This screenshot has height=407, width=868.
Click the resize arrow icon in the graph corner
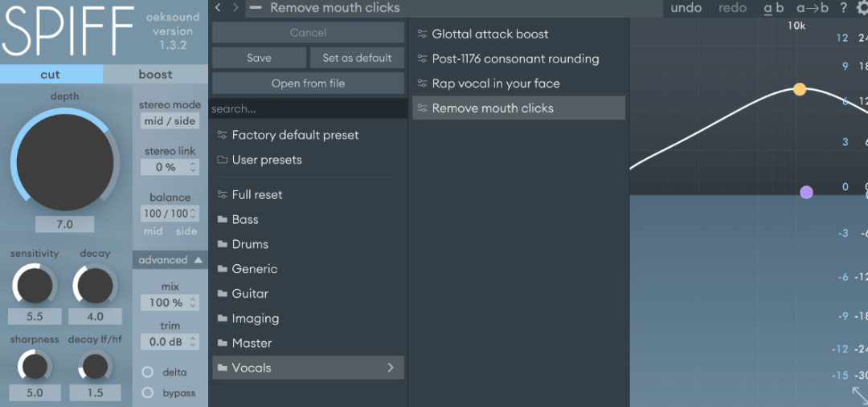(x=860, y=395)
